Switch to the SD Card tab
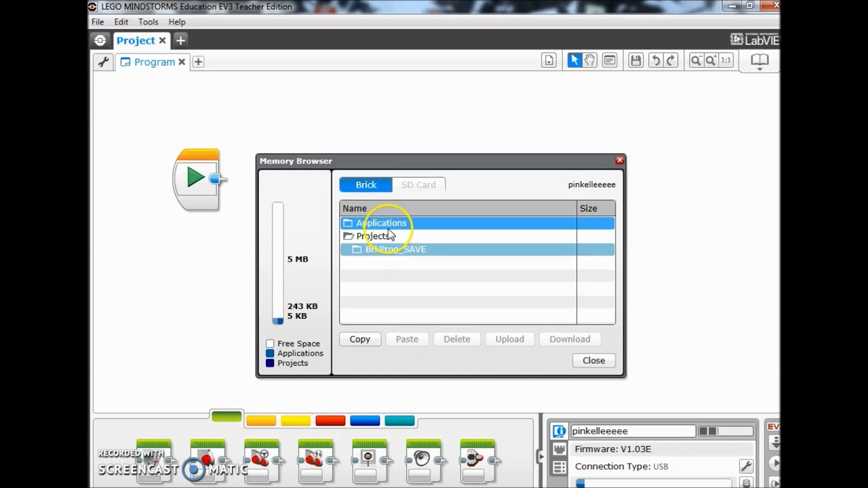The image size is (868, 488). 418,184
